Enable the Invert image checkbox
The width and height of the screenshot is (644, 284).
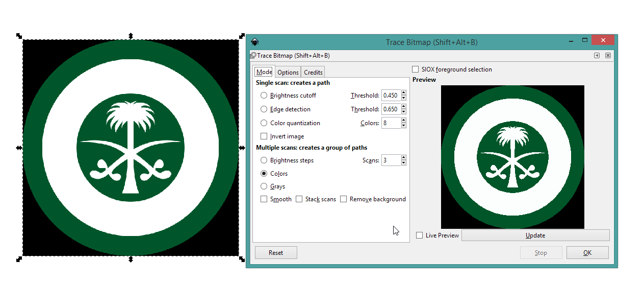click(x=264, y=136)
